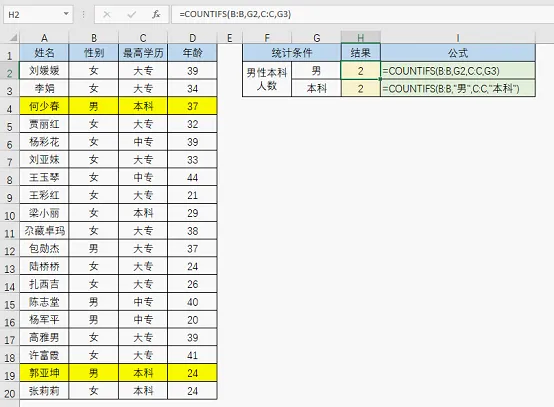Select row 4 header
Image resolution: width=554 pixels, height=407 pixels.
(x=10, y=106)
